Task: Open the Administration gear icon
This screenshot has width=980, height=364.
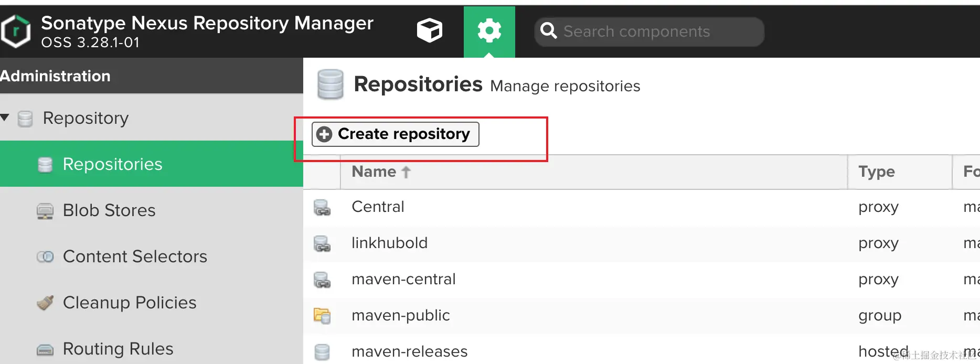Action: 489,30
